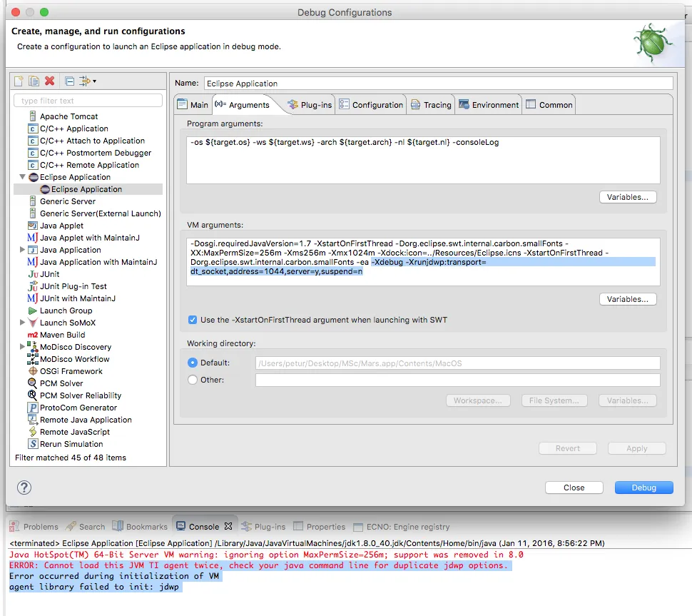The width and height of the screenshot is (692, 616).
Task: Click the PCM Solver Reliability icon
Action: coord(33,395)
